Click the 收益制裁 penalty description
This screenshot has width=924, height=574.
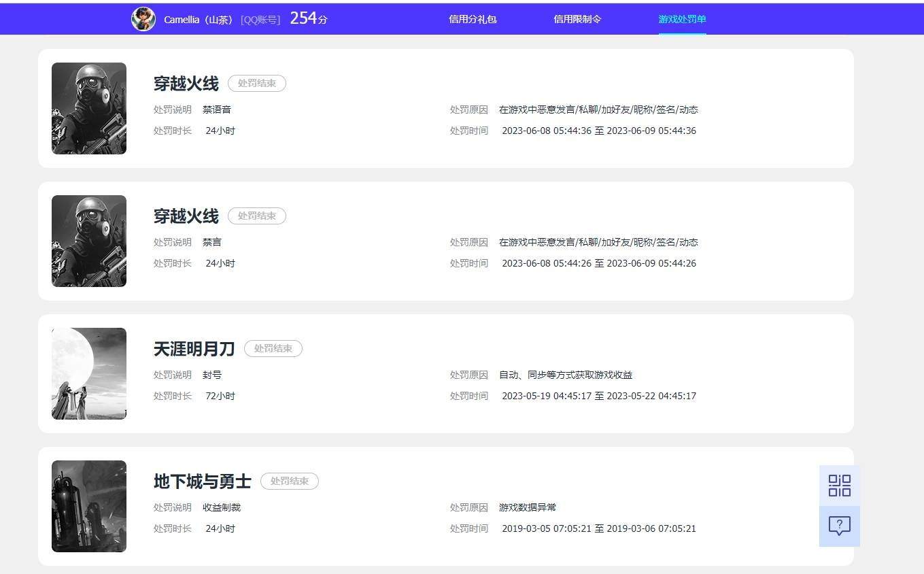click(x=222, y=507)
